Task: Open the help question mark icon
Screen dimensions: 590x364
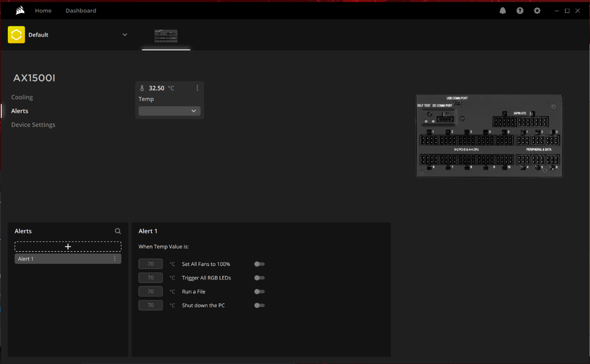Action: 519,10
